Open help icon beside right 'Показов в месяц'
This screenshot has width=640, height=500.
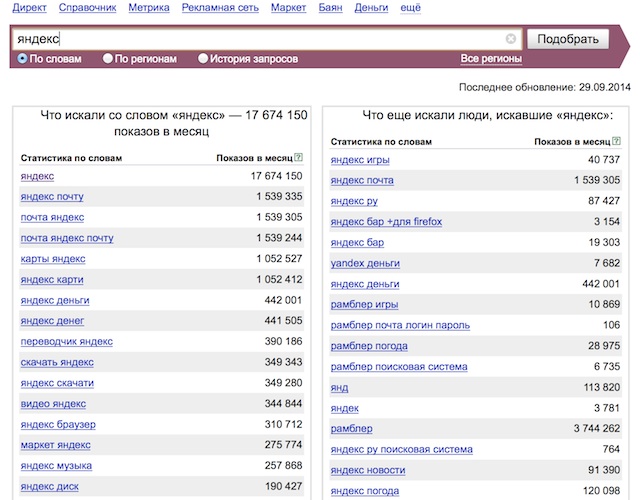[616, 141]
